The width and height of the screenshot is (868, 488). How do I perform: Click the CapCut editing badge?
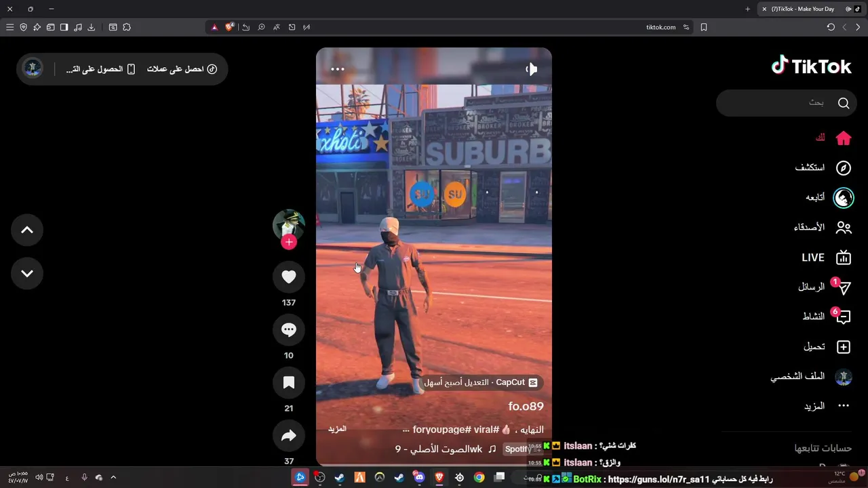tap(481, 383)
